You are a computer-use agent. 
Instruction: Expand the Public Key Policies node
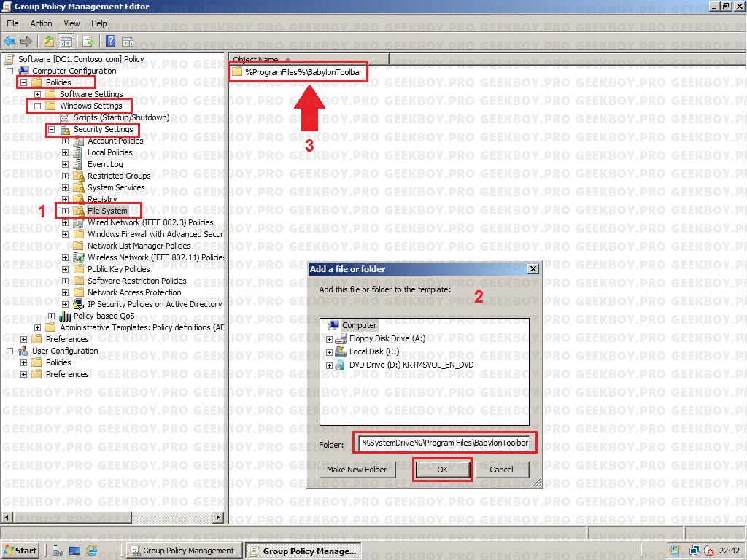pos(65,269)
